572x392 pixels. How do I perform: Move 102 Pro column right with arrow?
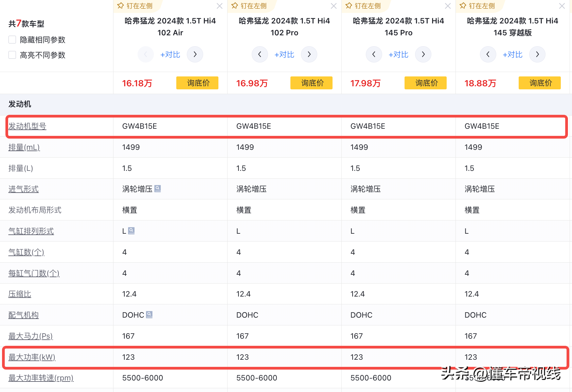tap(309, 54)
